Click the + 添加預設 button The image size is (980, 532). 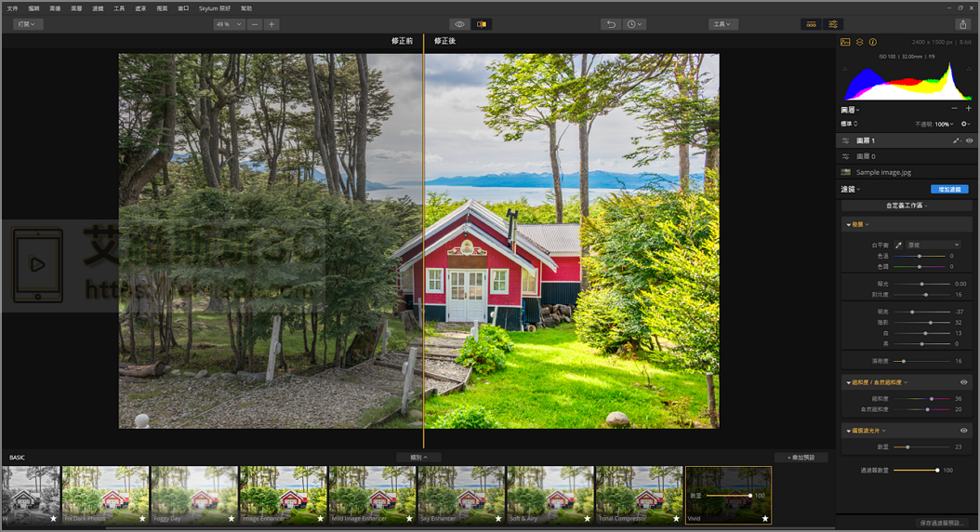[x=801, y=458]
